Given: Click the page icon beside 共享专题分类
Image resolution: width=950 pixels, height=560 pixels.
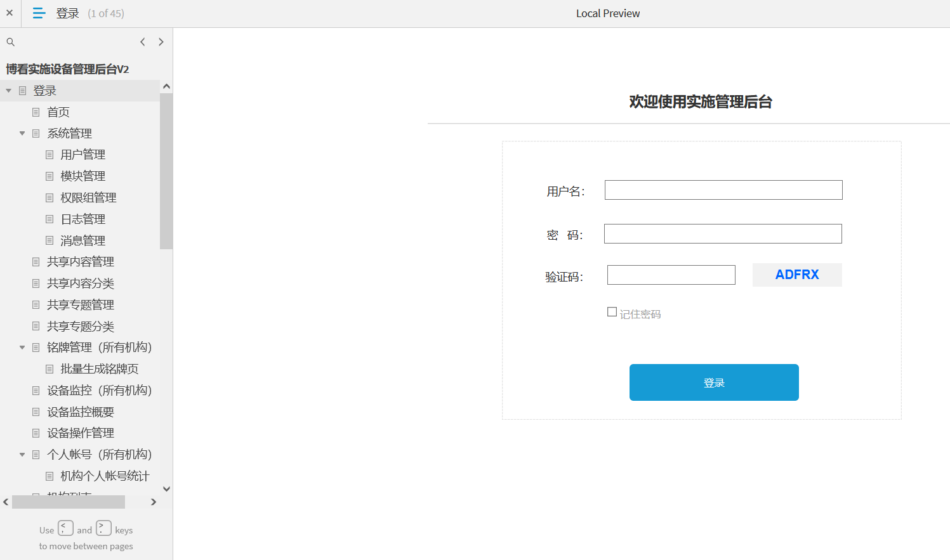Looking at the screenshot, I should (x=36, y=327).
